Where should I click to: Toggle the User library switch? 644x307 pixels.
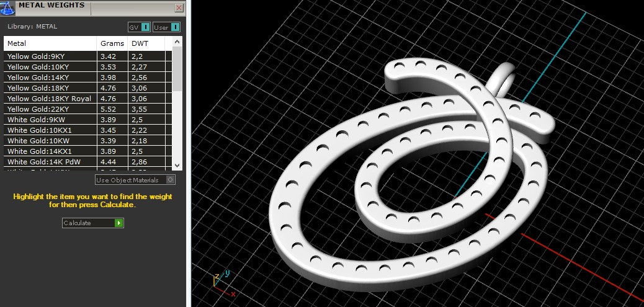point(166,27)
